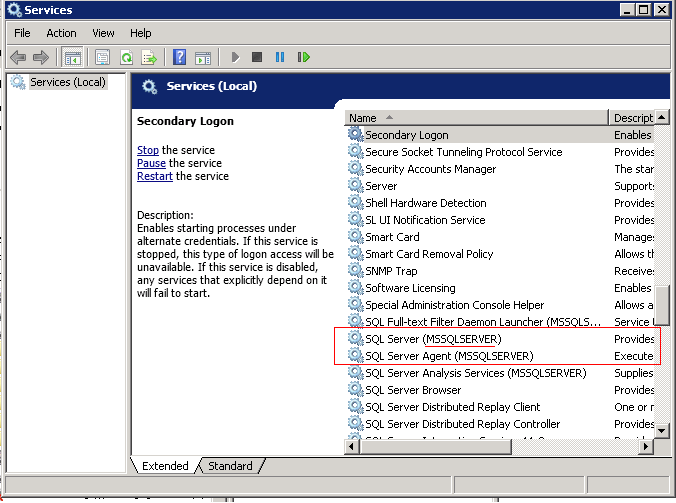Click the horizontal scrollbar right arrow
Screen dimensions: 676x503
point(645,447)
